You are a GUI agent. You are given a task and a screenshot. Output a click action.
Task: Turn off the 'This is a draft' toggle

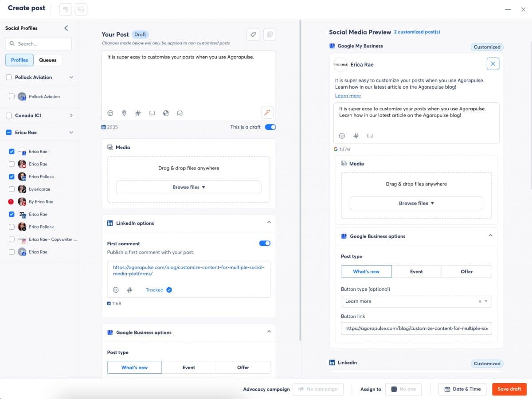pyautogui.click(x=270, y=127)
